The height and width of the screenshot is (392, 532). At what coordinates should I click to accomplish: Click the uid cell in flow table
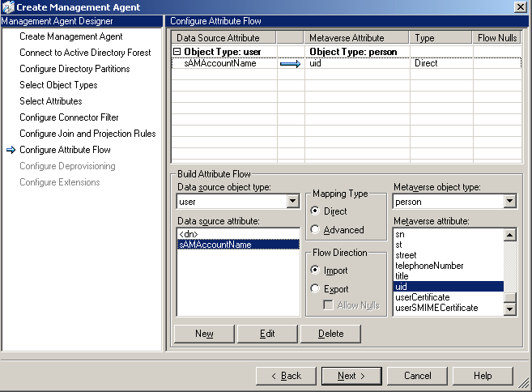pyautogui.click(x=357, y=63)
